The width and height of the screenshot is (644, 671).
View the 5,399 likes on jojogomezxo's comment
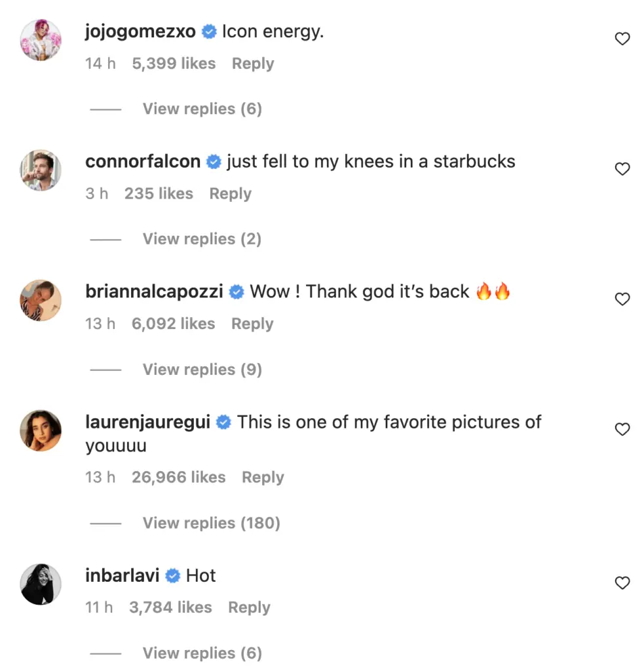coord(174,64)
